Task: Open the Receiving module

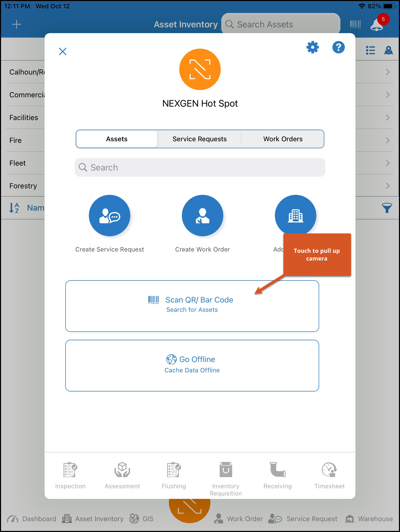Action: [277, 476]
